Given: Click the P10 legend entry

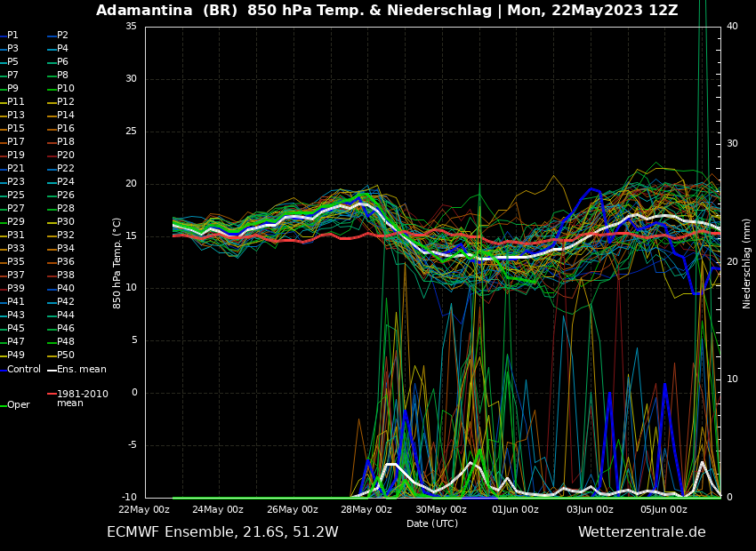Looking at the screenshot, I should coord(60,89).
